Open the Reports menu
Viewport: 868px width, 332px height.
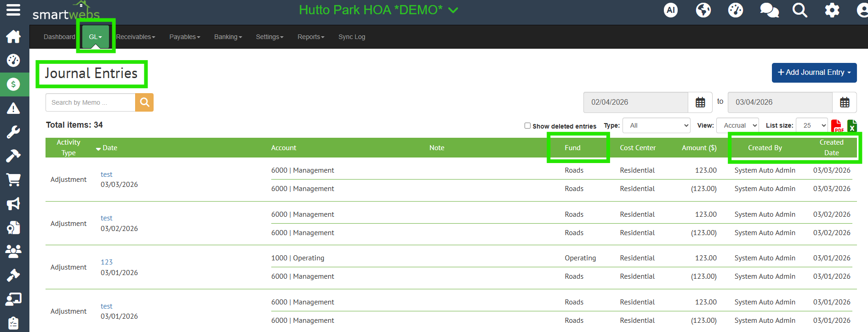pyautogui.click(x=311, y=37)
